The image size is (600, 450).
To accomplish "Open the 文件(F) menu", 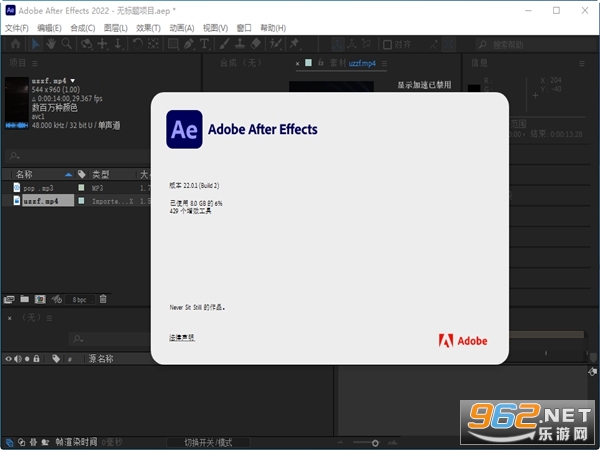I will point(16,28).
